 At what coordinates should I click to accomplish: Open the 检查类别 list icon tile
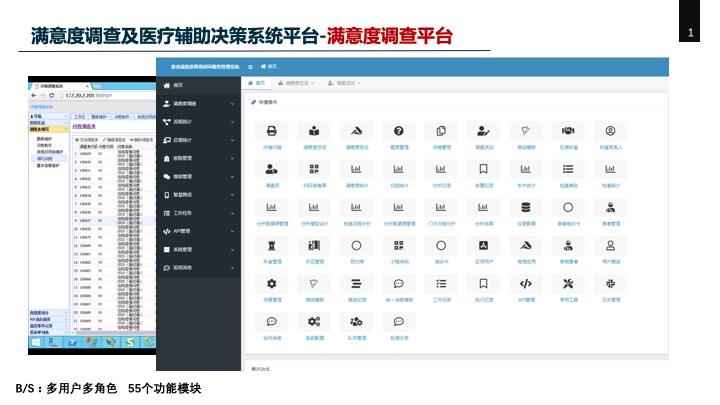[568, 169]
